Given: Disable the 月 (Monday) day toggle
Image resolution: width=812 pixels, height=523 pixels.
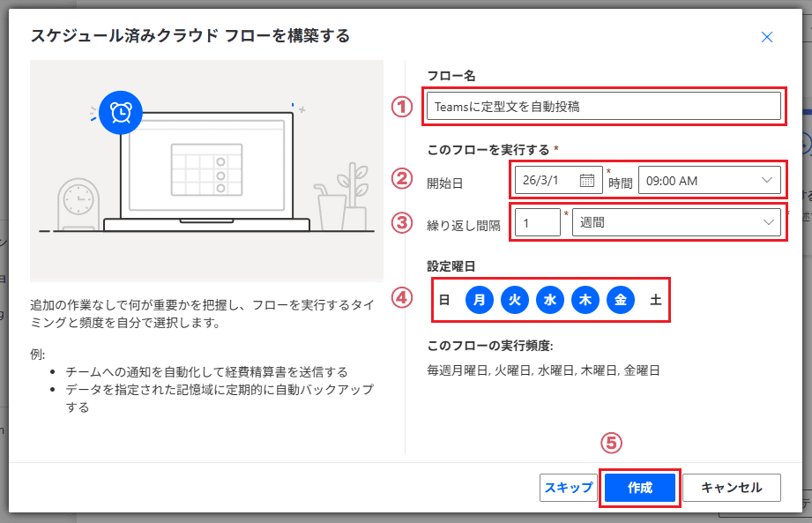Looking at the screenshot, I should (480, 300).
